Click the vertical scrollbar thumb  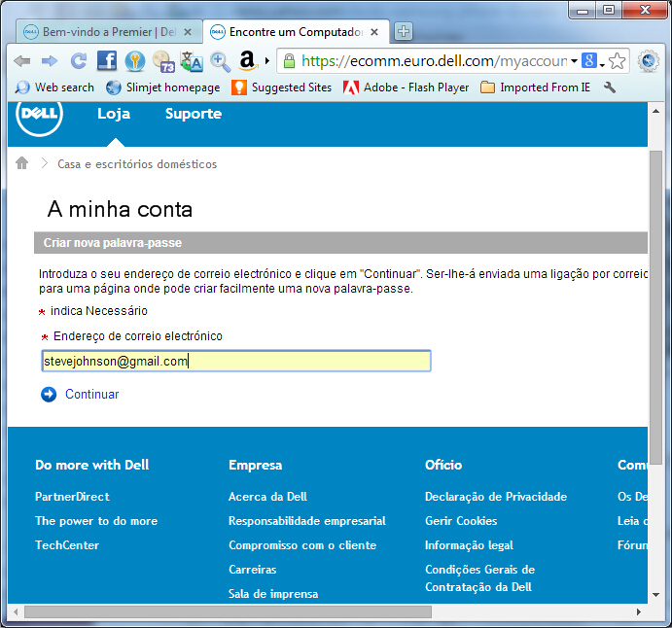pyautogui.click(x=655, y=307)
